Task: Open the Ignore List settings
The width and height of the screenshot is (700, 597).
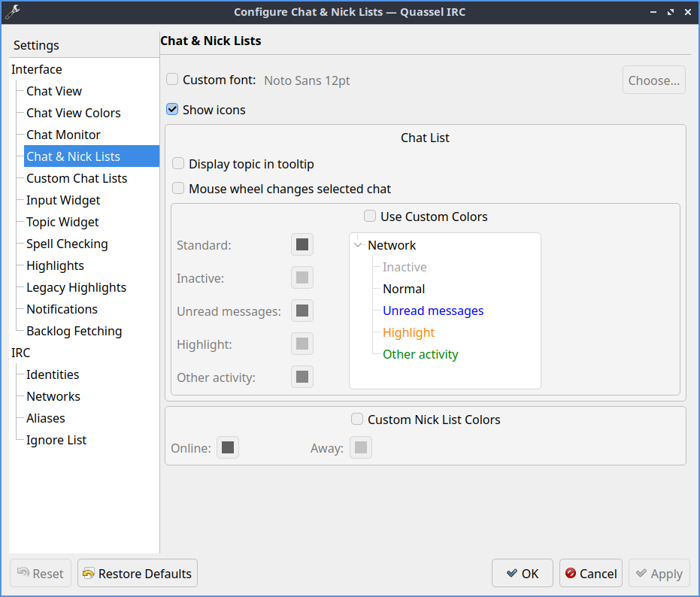Action: [x=56, y=440]
